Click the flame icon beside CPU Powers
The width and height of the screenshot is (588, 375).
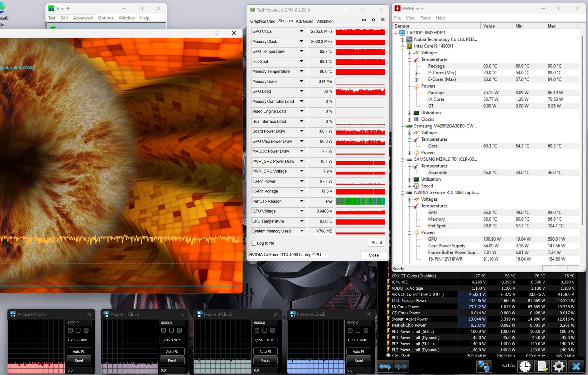coord(416,86)
